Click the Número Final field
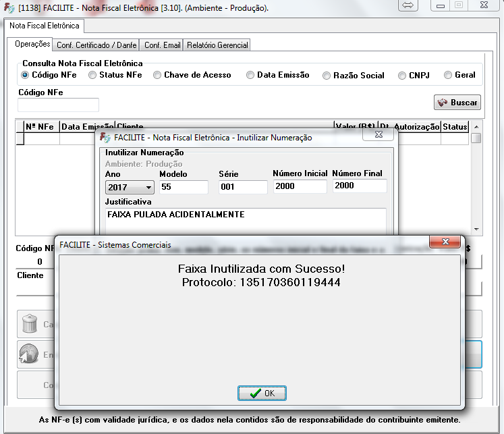Viewport: 504px width, 434px height. click(360, 186)
